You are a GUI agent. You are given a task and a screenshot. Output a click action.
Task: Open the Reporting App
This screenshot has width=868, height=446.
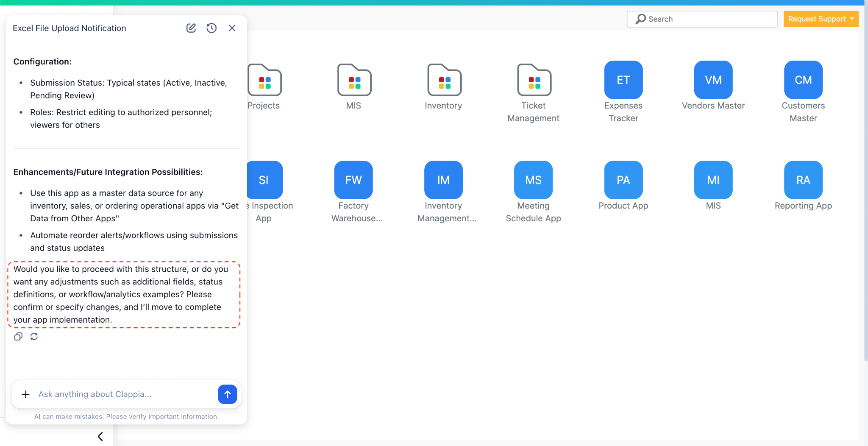point(802,180)
